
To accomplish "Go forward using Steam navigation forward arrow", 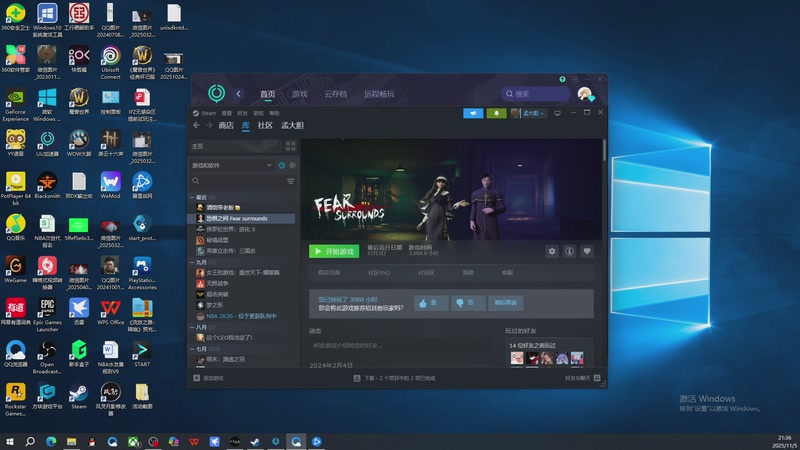I will click(209, 125).
